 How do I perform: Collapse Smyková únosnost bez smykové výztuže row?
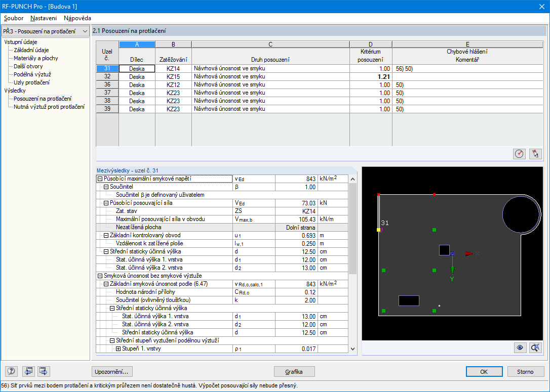(x=100, y=276)
